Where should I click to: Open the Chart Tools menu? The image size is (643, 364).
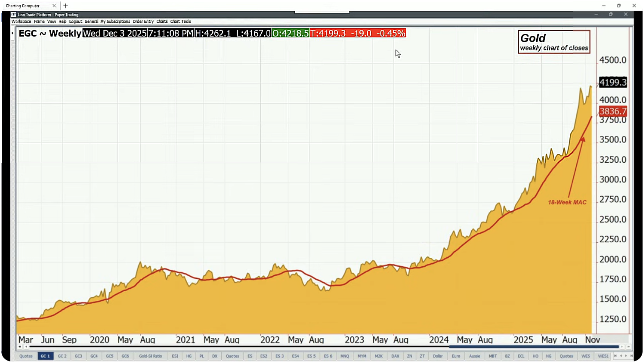point(180,22)
